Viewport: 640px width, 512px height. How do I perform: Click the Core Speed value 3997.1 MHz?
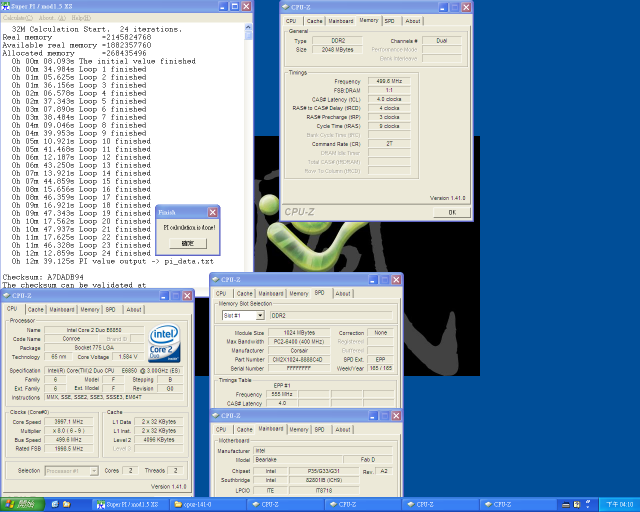coord(69,422)
